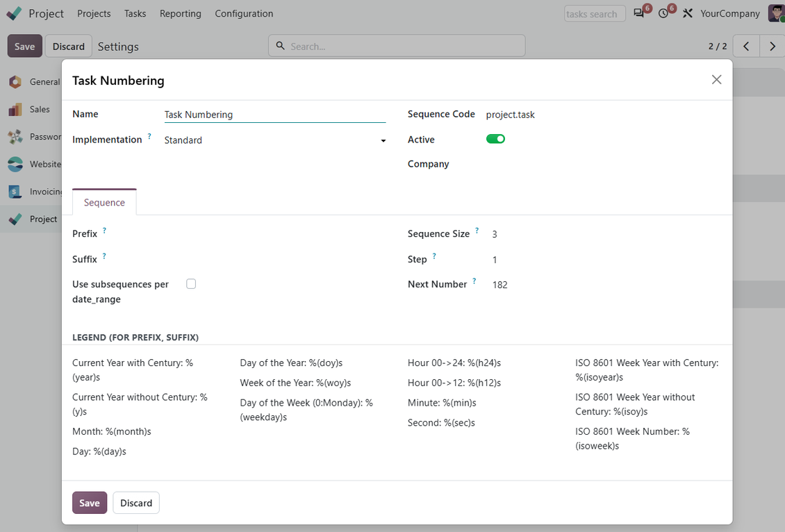Click the Step value 1
The image size is (785, 532).
[x=495, y=260]
